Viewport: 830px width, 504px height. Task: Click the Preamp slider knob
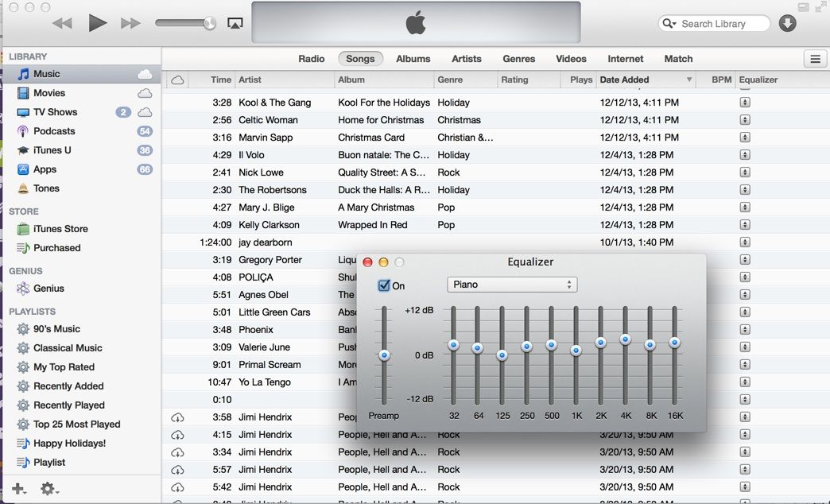pos(384,355)
